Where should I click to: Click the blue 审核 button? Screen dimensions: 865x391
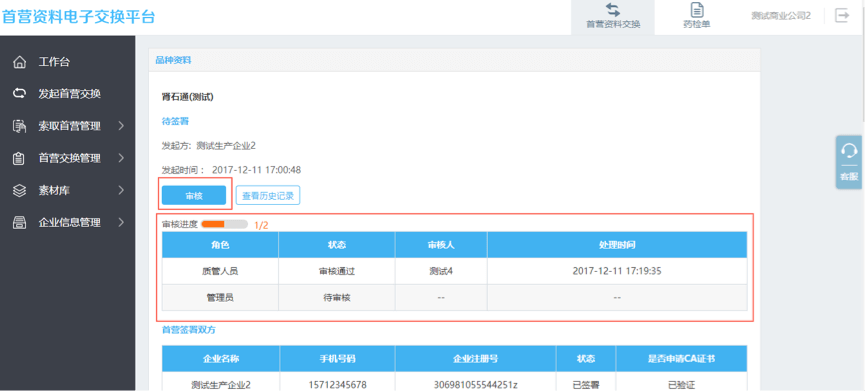pos(194,195)
